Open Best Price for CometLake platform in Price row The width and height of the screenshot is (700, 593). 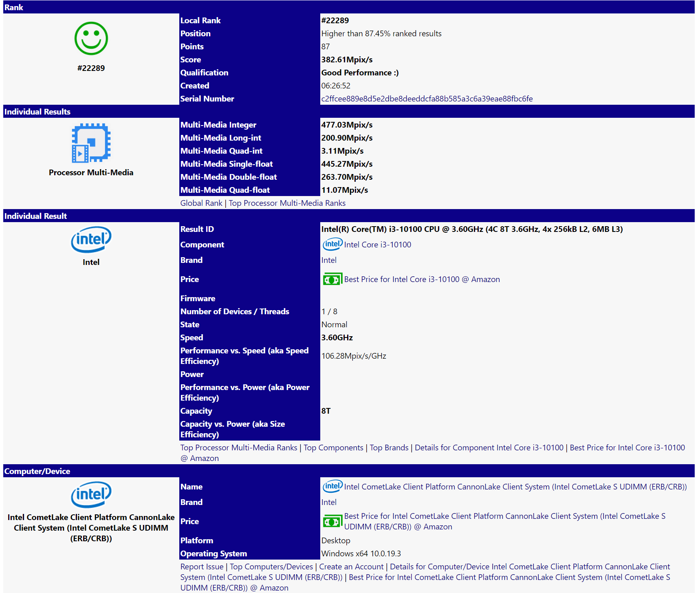(x=505, y=521)
